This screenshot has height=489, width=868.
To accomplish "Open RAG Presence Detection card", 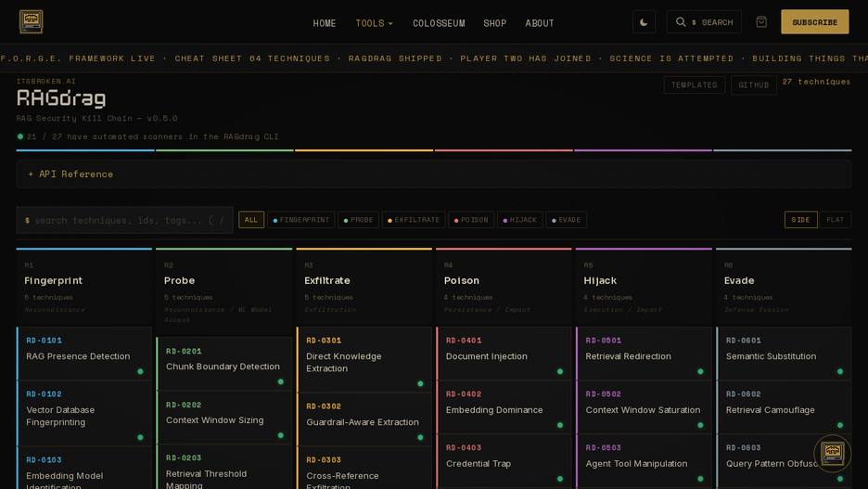I will [84, 354].
